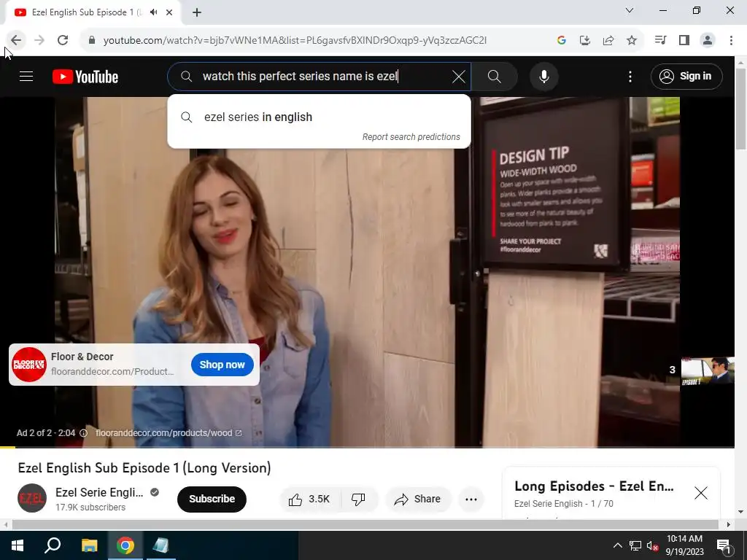Viewport: 747px width, 560px height.
Task: Open flooranddecor.com/products/wood ad link
Action: tap(169, 433)
